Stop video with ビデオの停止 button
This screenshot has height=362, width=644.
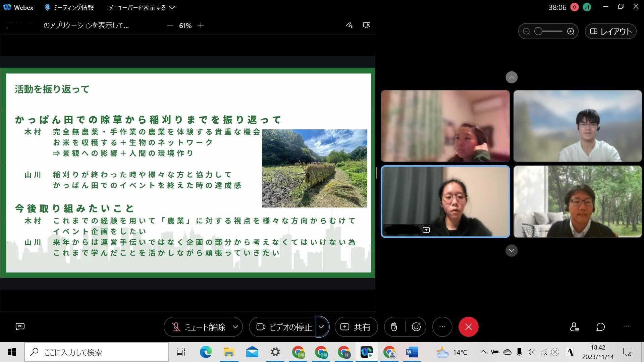coord(284,327)
